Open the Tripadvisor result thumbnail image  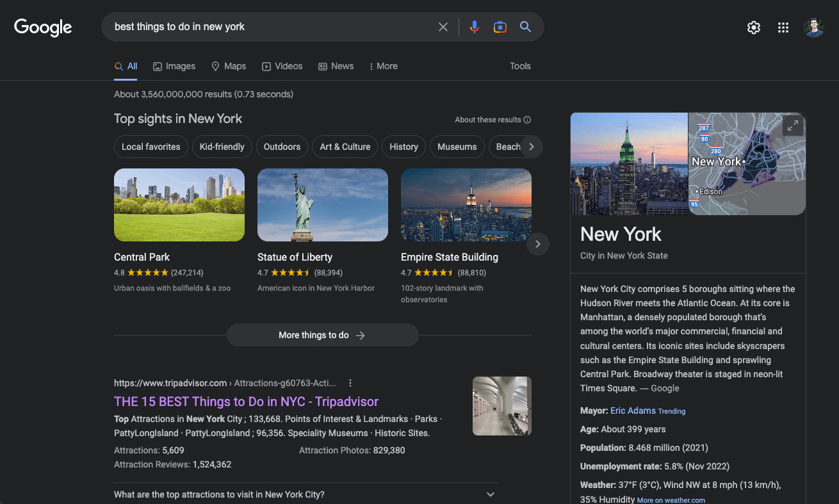point(502,406)
